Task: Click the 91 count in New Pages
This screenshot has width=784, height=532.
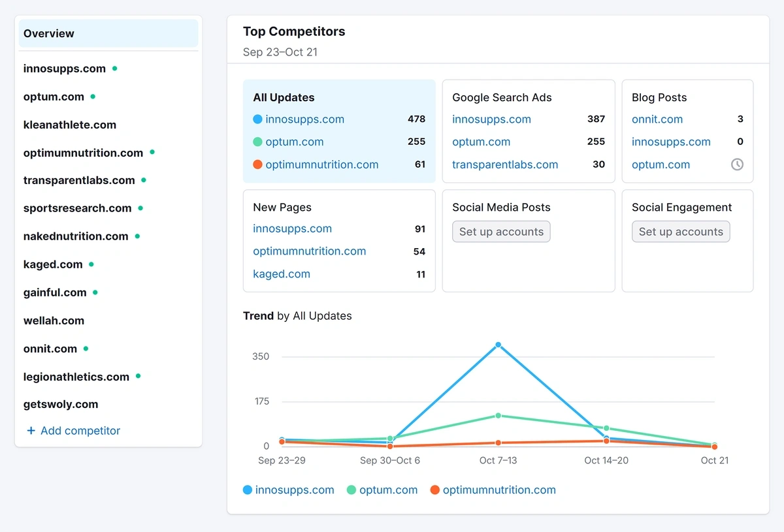Action: [x=420, y=229]
